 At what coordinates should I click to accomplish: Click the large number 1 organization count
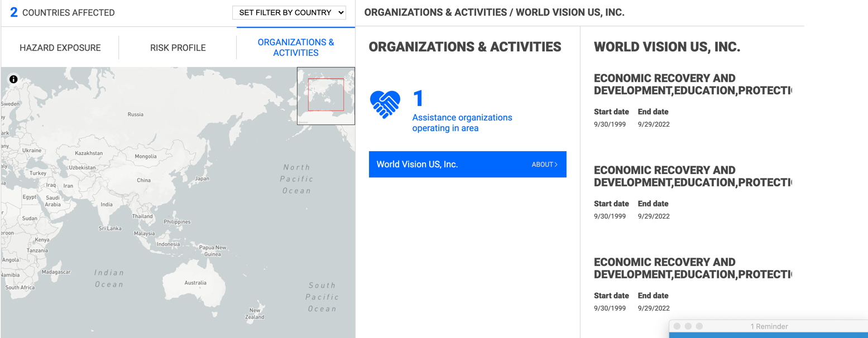(x=418, y=99)
